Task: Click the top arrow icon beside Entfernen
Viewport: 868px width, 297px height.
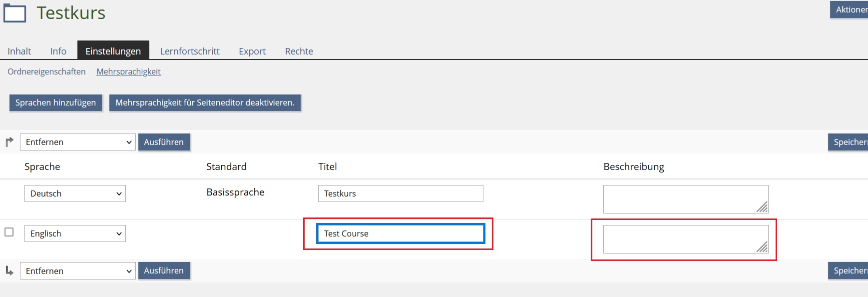Action: [x=9, y=142]
